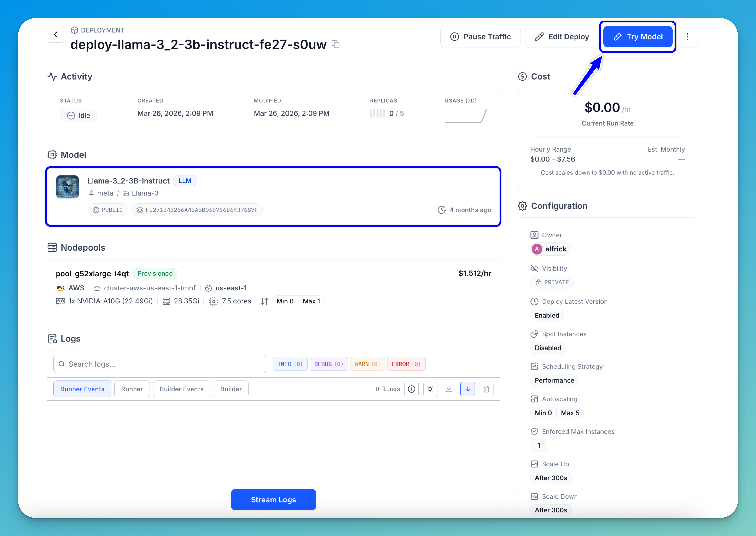Switch to the Builder Events tab
Screen dimensions: 756x536
[x=181, y=389]
